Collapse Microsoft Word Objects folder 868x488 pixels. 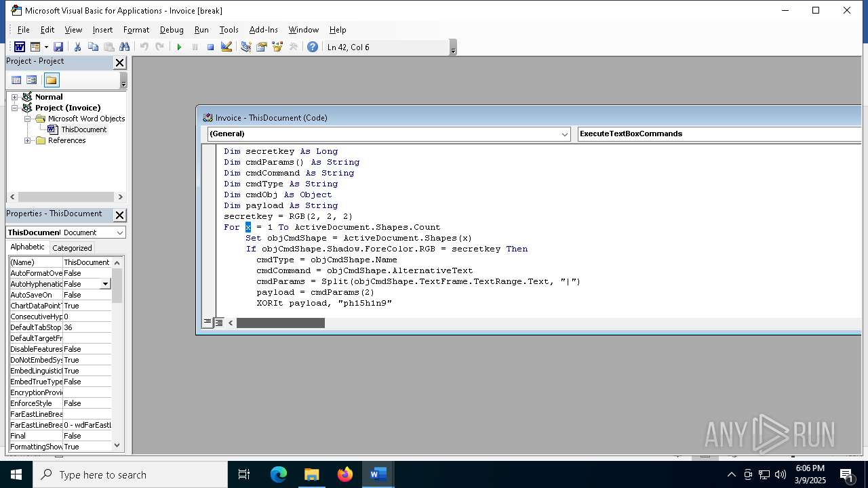pos(27,119)
